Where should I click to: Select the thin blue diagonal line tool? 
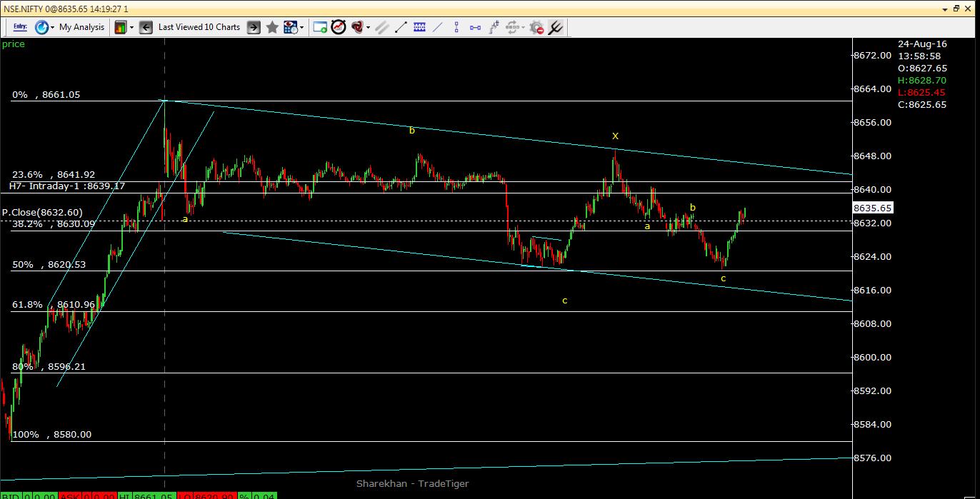(438, 27)
